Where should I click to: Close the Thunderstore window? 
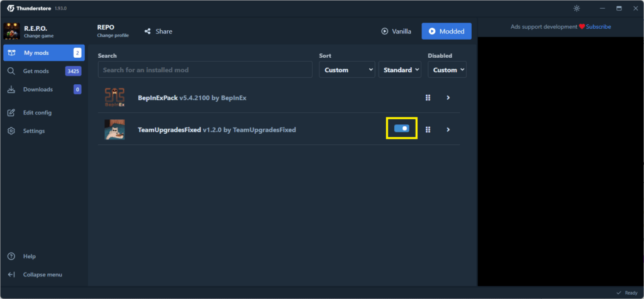pos(635,8)
